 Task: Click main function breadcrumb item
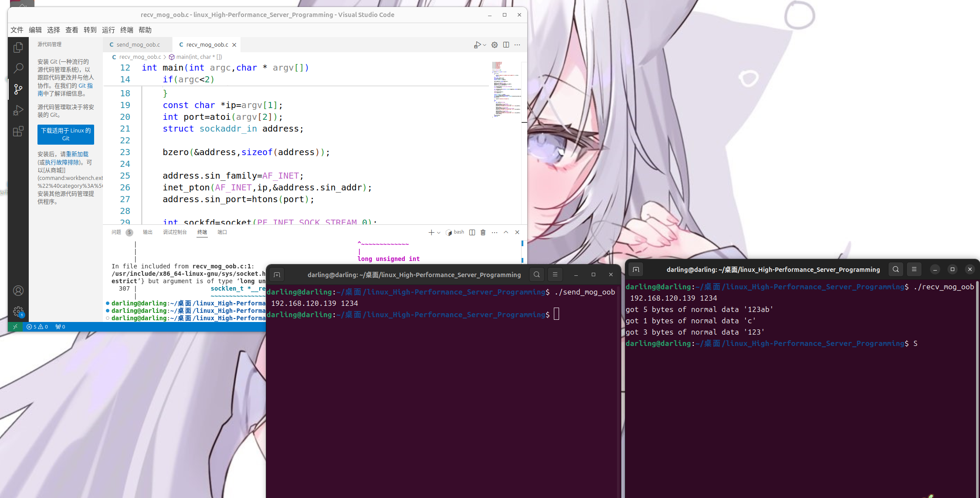(196, 57)
